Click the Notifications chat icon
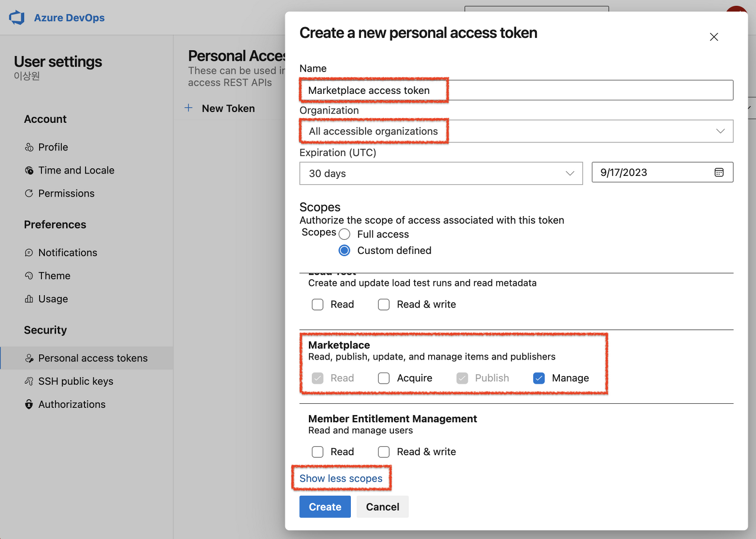 pyautogui.click(x=29, y=253)
